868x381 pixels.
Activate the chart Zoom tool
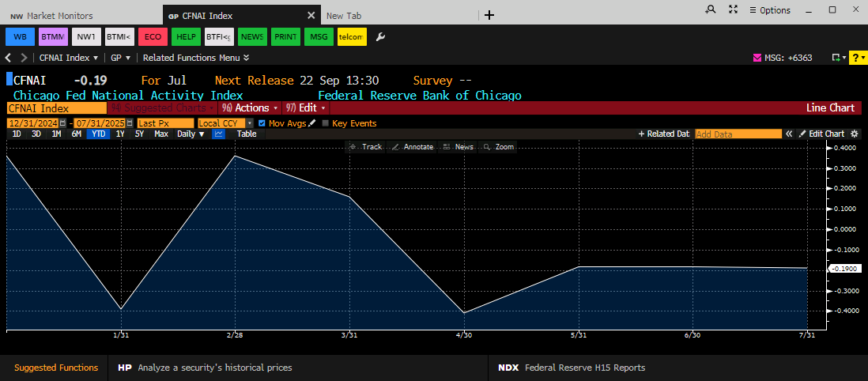tap(499, 147)
